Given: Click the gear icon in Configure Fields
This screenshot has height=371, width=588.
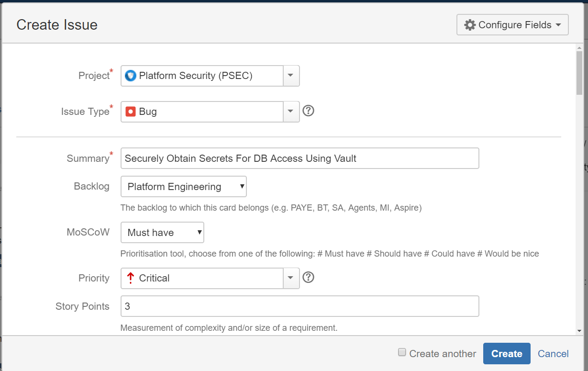Looking at the screenshot, I should (x=470, y=25).
